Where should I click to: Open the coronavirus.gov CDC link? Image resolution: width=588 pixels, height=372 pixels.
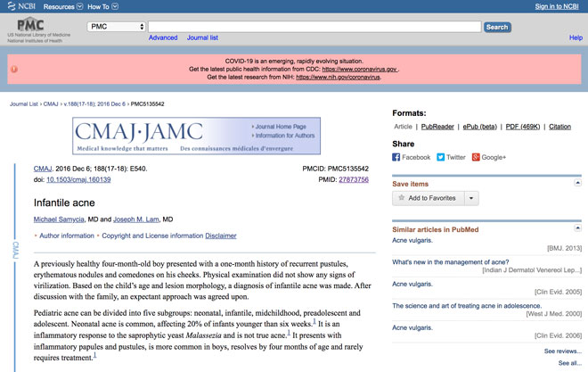tap(360, 69)
